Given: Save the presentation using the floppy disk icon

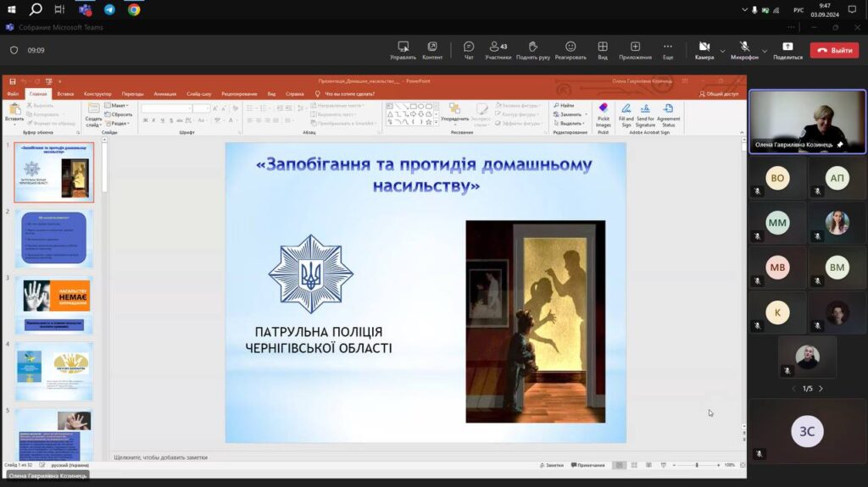Looking at the screenshot, I should pyautogui.click(x=12, y=81).
